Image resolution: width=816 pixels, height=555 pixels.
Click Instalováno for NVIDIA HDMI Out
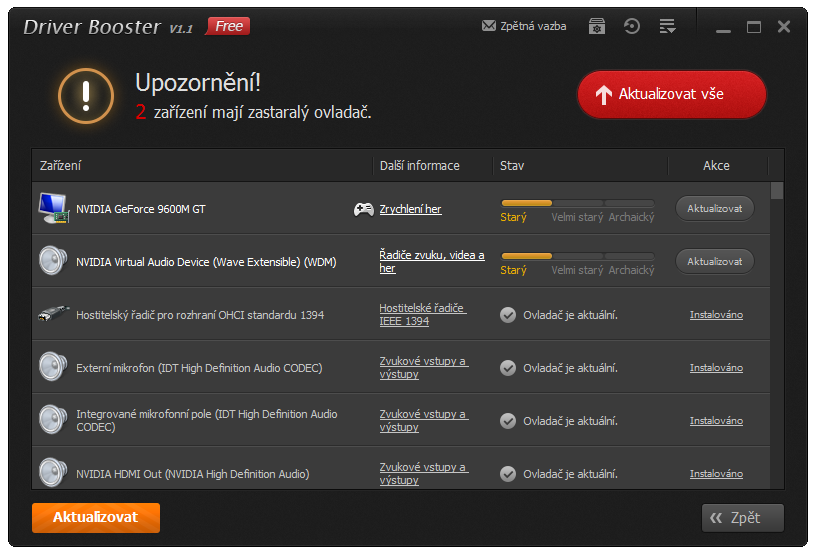point(716,474)
